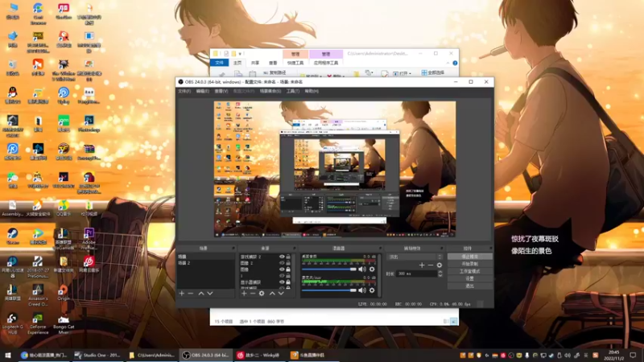Click Exit button in OBS Controls
The image size is (644, 362).
[x=470, y=286]
